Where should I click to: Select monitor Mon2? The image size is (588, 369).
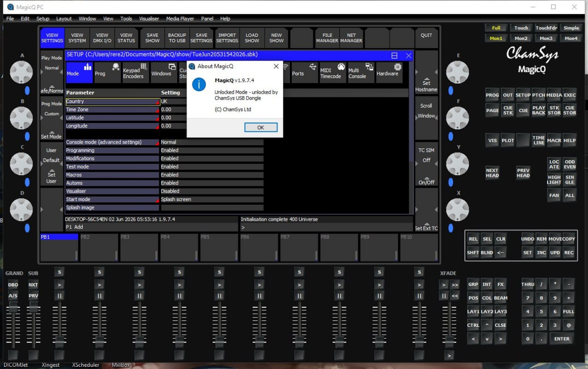coord(521,39)
